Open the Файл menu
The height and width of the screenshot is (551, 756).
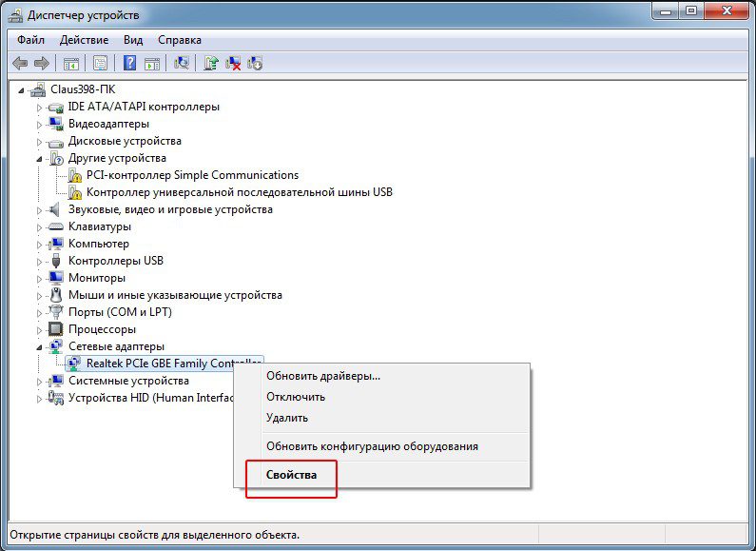(x=30, y=40)
